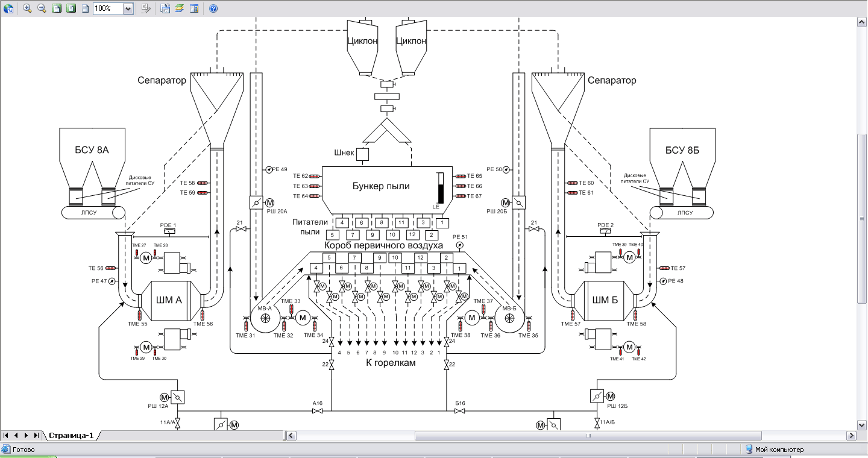Click the Б16 valve label

coord(459,404)
